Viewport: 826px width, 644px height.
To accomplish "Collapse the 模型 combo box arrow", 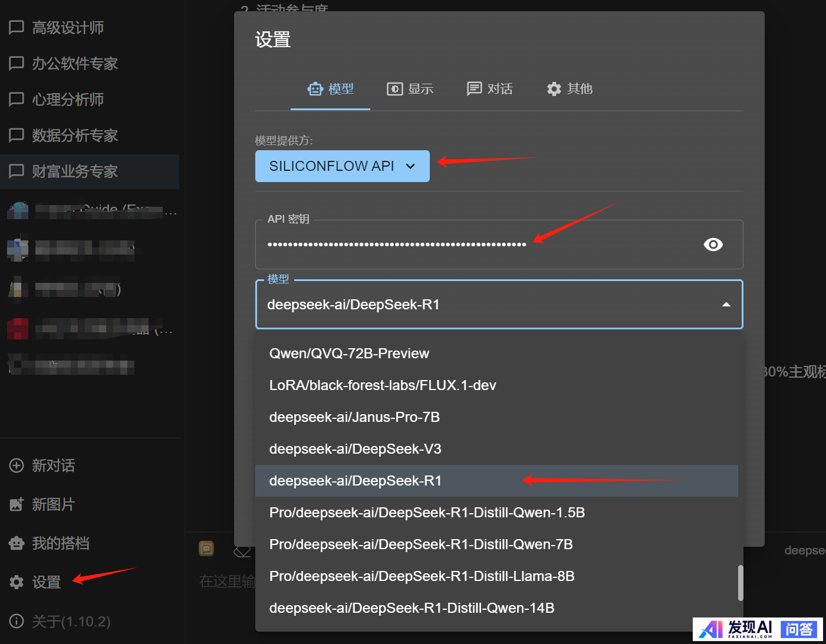I will pyautogui.click(x=726, y=305).
